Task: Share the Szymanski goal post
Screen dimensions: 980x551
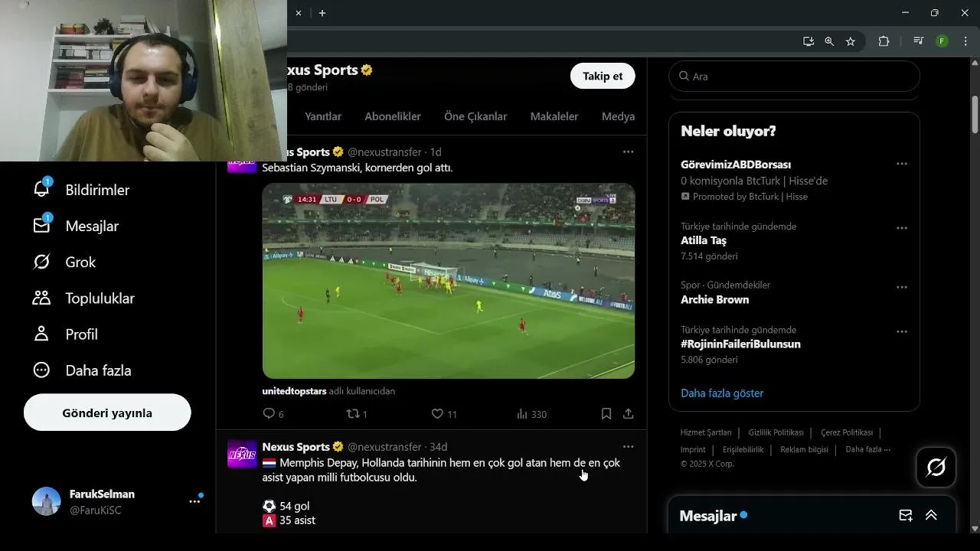Action: (x=628, y=414)
